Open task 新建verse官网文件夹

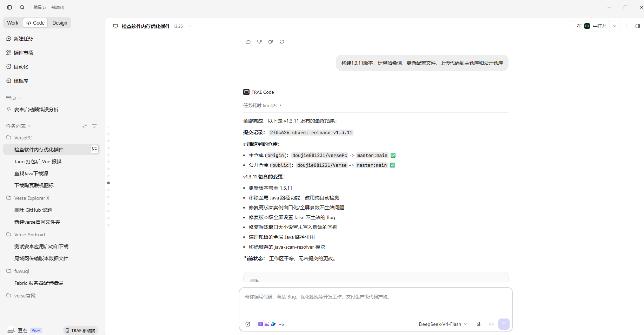37,222
